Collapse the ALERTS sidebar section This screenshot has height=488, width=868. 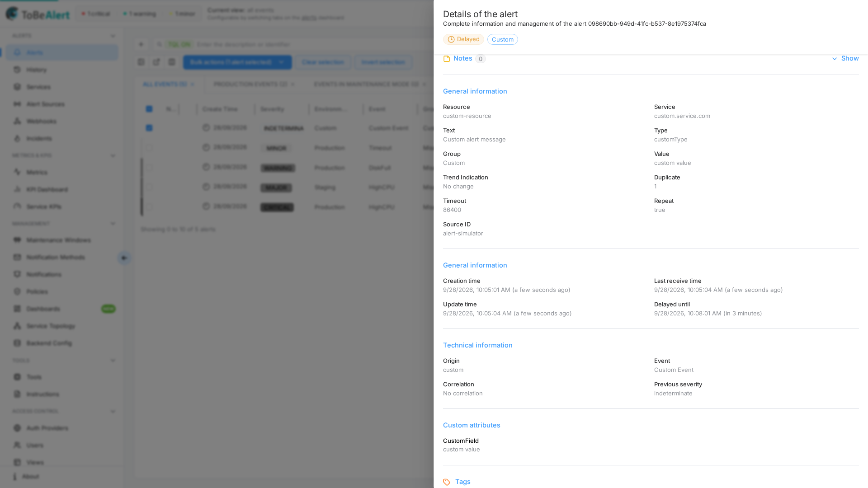click(x=113, y=36)
